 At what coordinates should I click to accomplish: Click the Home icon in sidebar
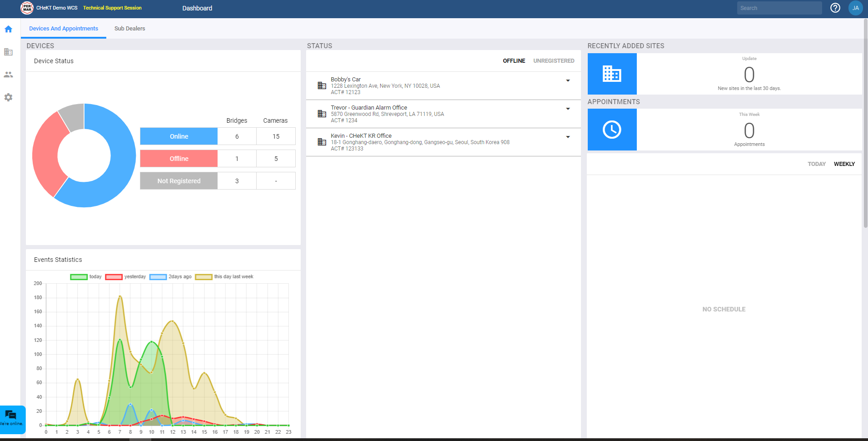tap(8, 29)
